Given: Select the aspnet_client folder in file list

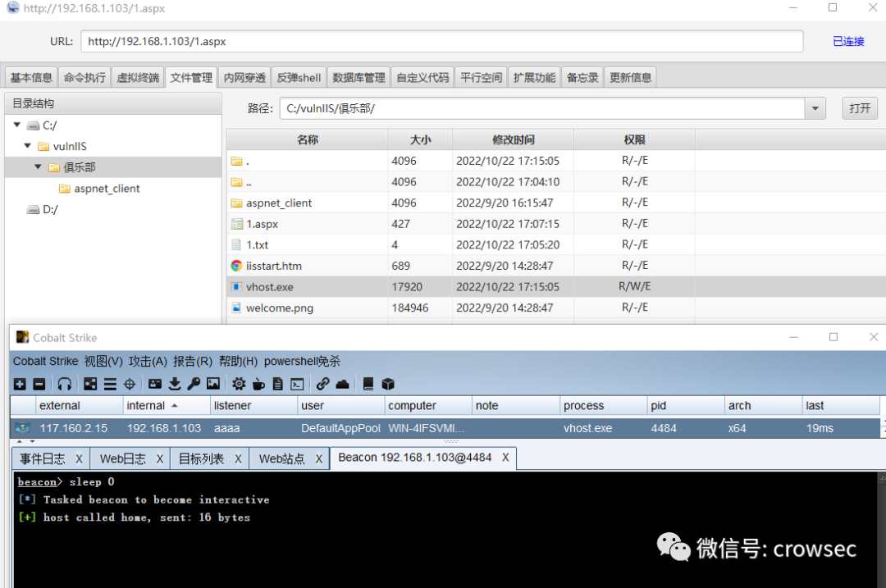Looking at the screenshot, I should [556, 203].
